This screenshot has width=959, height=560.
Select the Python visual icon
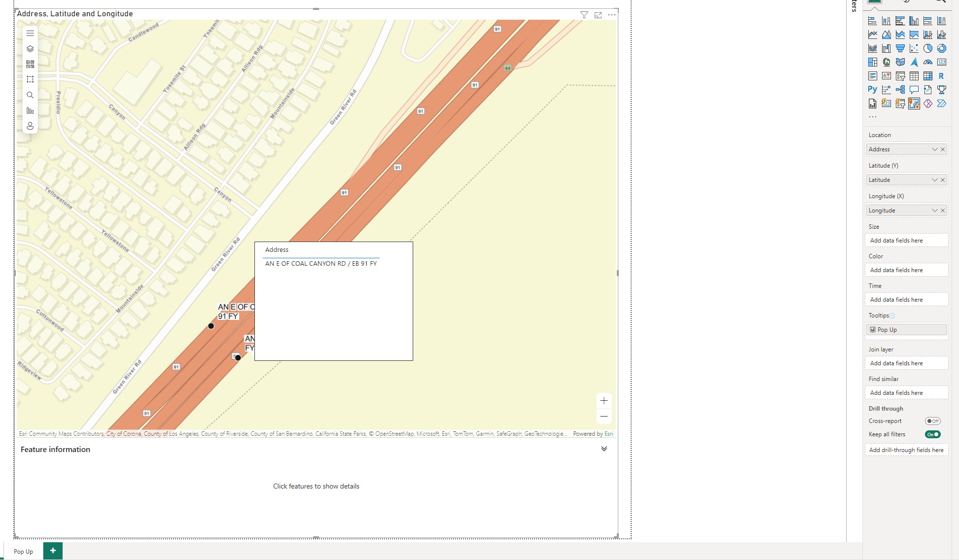click(873, 90)
